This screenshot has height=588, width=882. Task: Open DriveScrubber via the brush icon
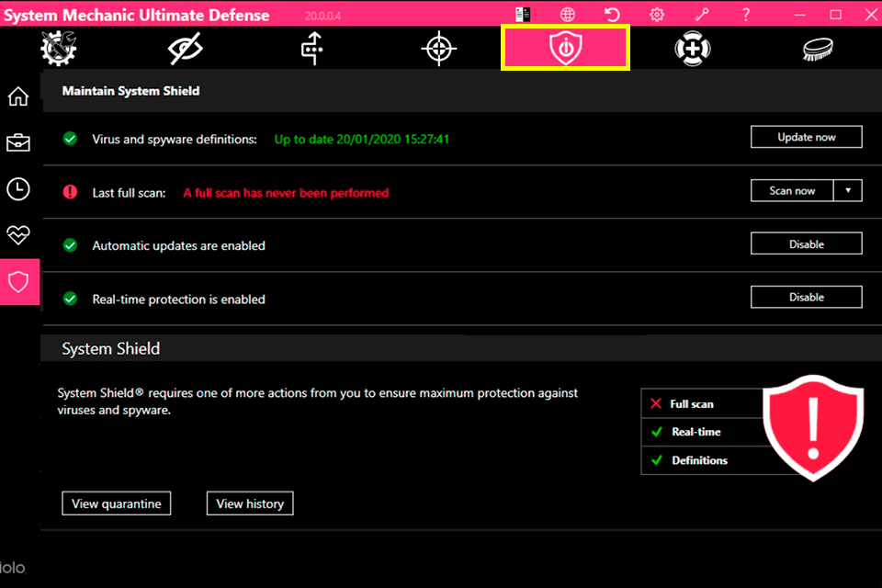[819, 48]
